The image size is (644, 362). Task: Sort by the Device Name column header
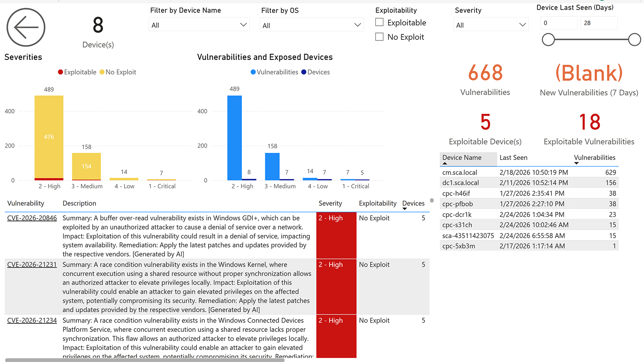coord(462,158)
